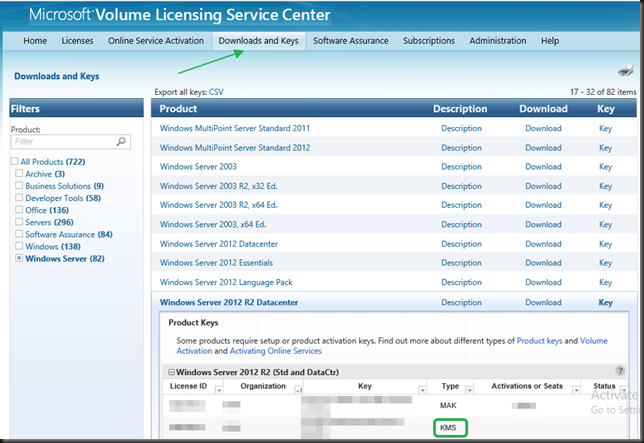Open the Windows Server 2003 product link
The height and width of the screenshot is (443, 644).
pyautogui.click(x=198, y=166)
